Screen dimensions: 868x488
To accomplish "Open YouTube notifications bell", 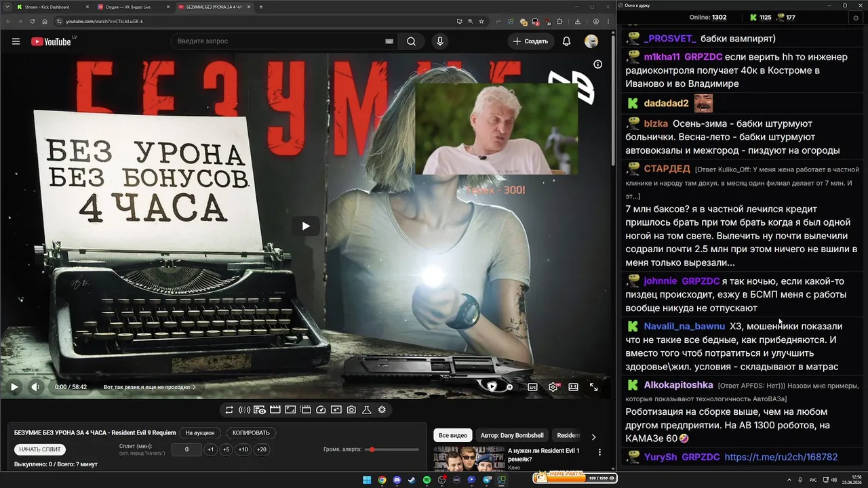I will pyautogui.click(x=566, y=41).
